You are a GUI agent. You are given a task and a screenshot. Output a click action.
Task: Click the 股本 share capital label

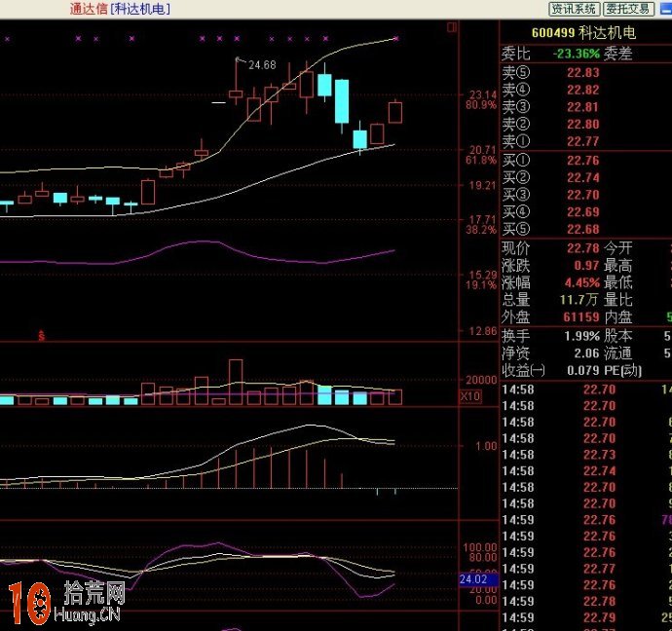pyautogui.click(x=618, y=336)
